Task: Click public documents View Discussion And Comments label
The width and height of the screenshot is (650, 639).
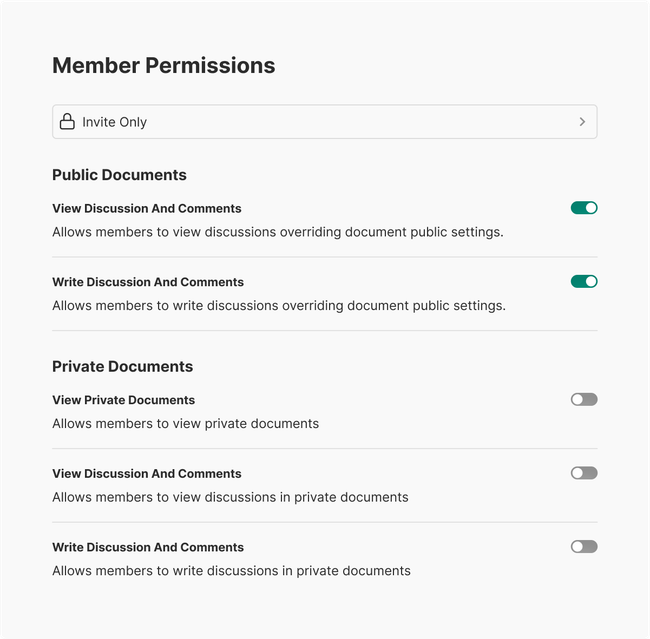Action: click(x=146, y=209)
